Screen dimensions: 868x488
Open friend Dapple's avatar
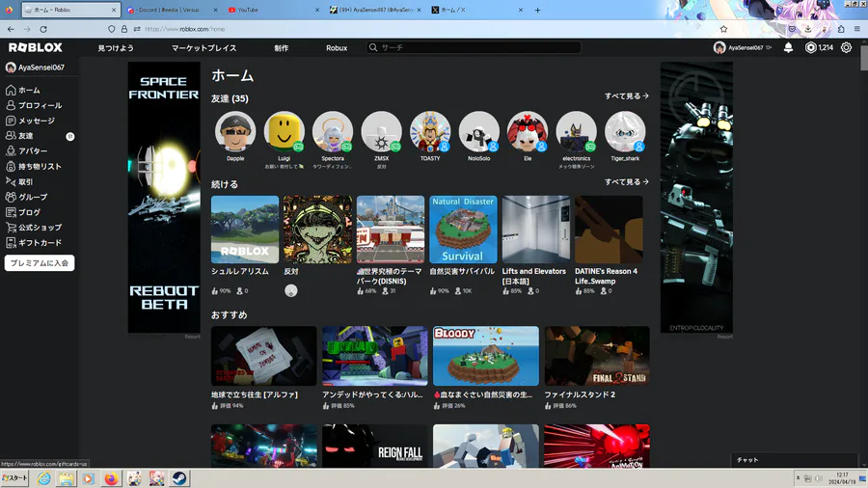[235, 132]
